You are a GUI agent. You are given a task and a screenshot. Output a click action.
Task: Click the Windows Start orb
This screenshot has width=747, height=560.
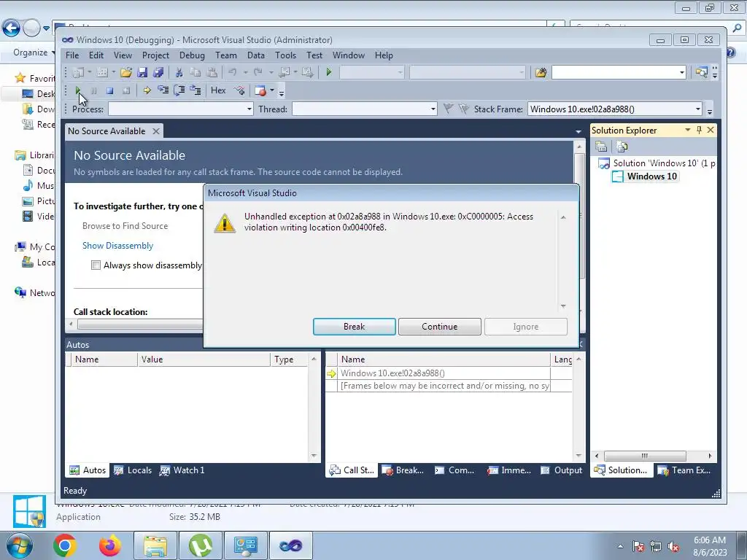point(19,545)
